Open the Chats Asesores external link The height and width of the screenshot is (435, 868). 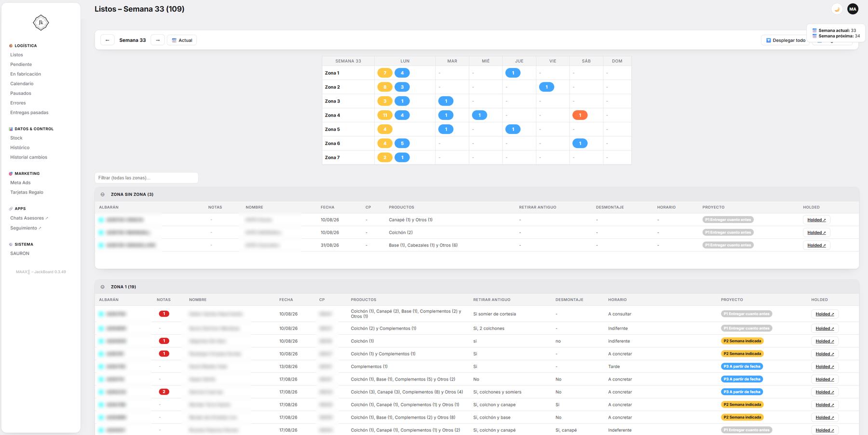click(x=29, y=218)
